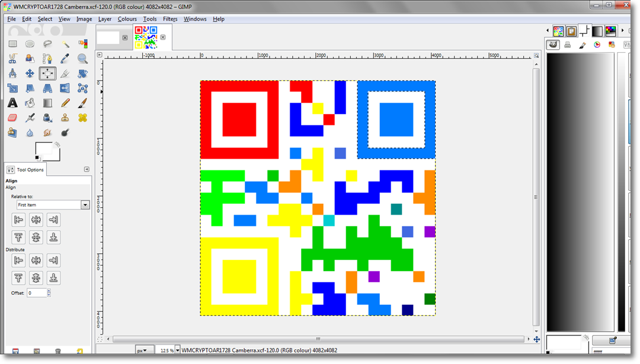Open the Filters menu
This screenshot has width=640, height=364.
pos(170,19)
